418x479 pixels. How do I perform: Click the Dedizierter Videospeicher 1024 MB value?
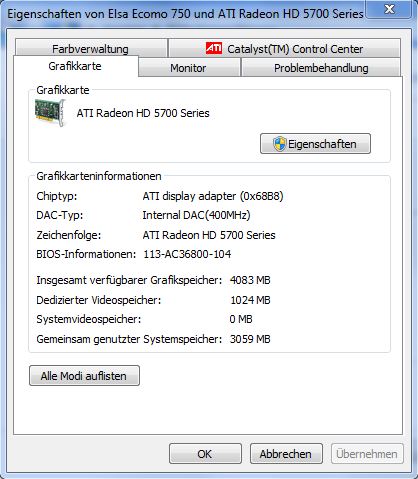[x=250, y=300]
